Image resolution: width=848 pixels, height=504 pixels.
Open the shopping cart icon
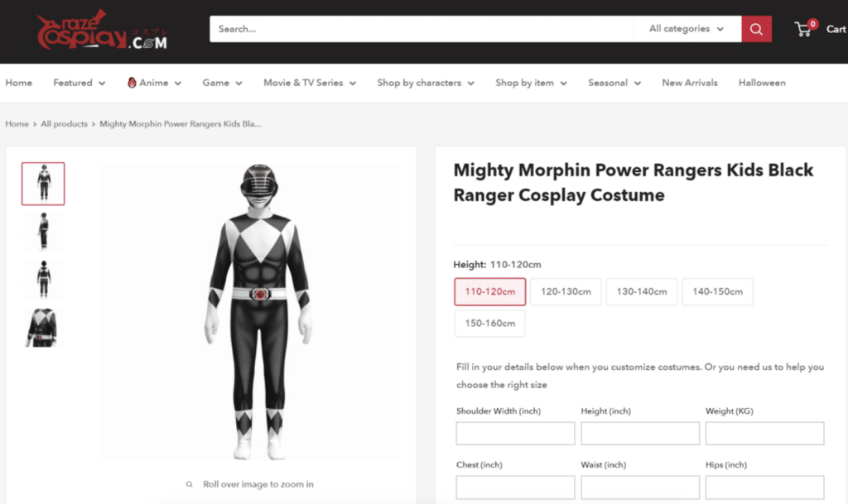(803, 29)
